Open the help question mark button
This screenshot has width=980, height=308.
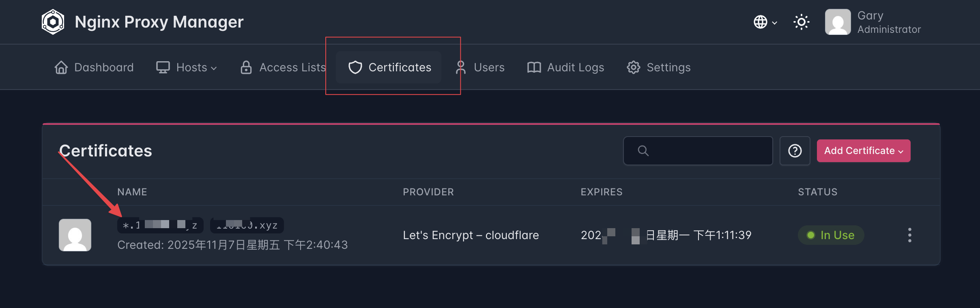coord(795,151)
